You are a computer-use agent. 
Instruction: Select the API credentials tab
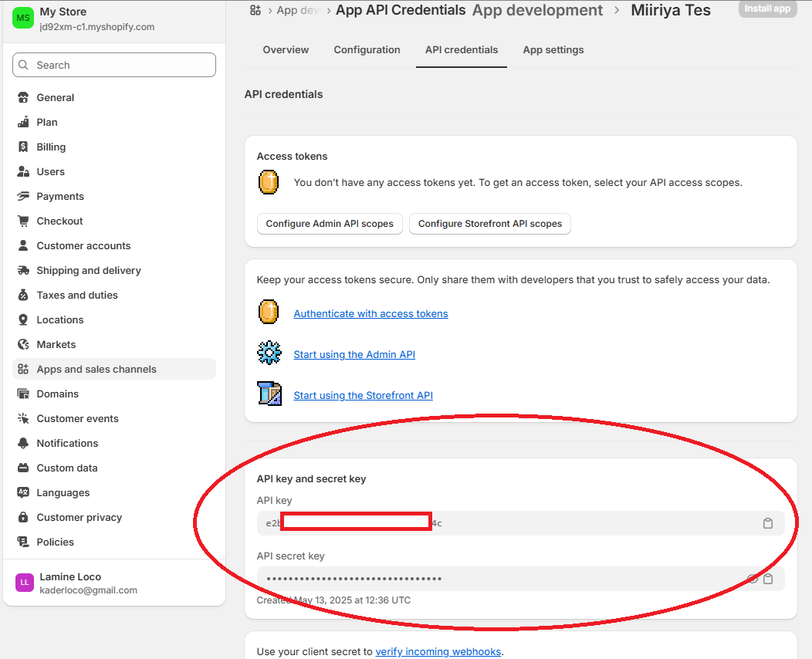click(x=462, y=49)
